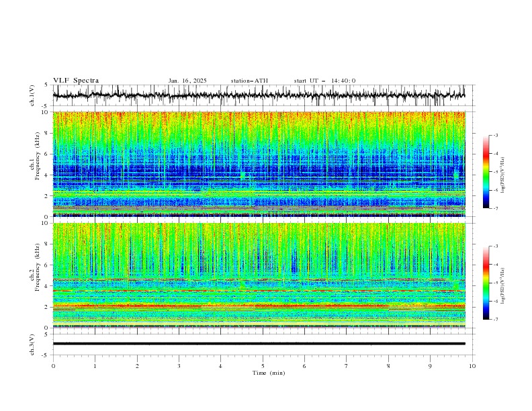Click the 'Time (min)' axis label
Image resolution: width=532 pixels, height=411 pixels.
click(269, 373)
